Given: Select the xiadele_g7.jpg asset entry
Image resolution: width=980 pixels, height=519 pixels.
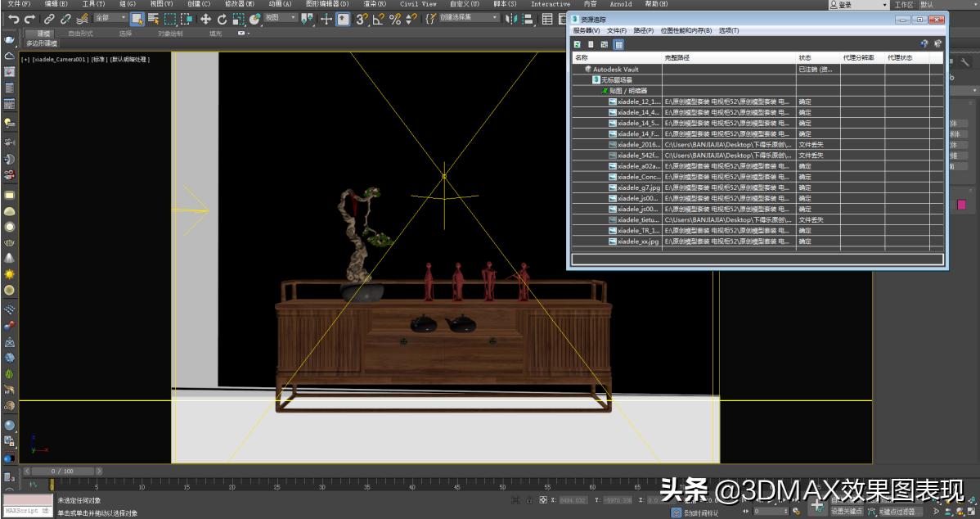Looking at the screenshot, I should point(638,187).
